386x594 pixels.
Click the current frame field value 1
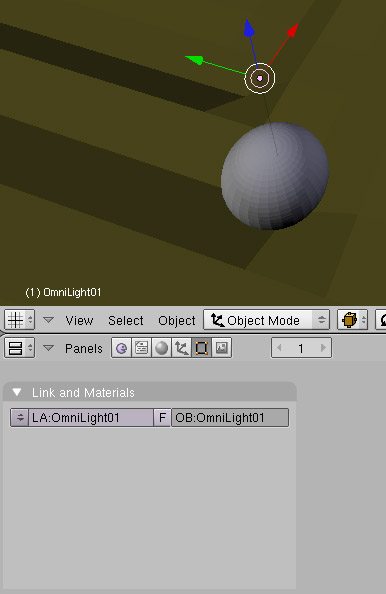pos(301,348)
